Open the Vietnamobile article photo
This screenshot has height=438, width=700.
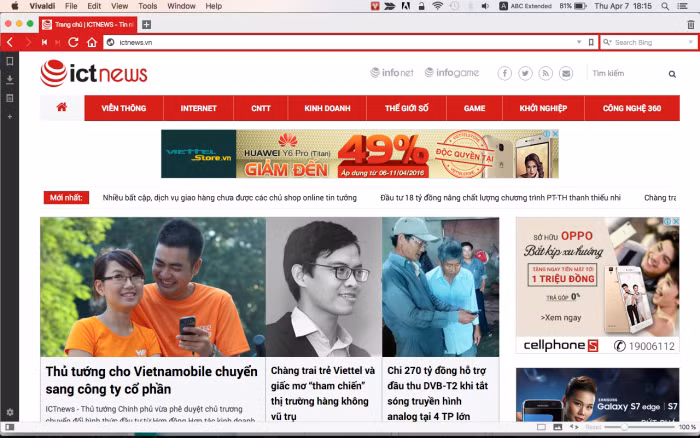[153, 287]
